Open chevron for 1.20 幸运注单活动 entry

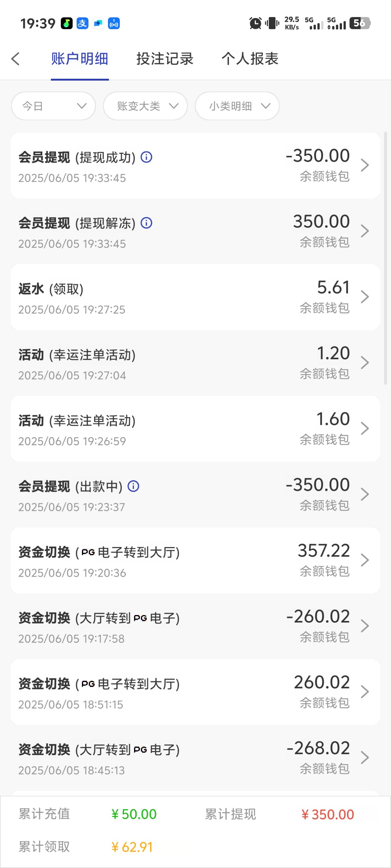click(364, 363)
